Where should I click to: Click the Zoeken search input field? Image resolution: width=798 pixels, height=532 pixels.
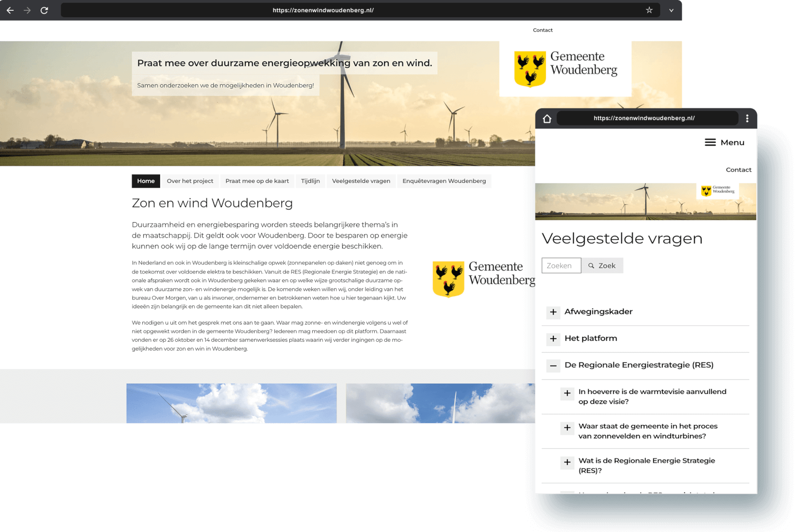(561, 266)
